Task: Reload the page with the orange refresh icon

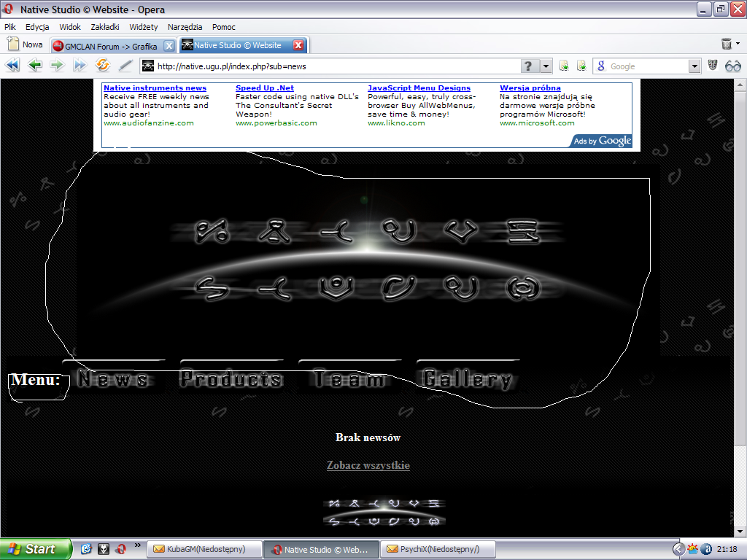Action: click(103, 66)
